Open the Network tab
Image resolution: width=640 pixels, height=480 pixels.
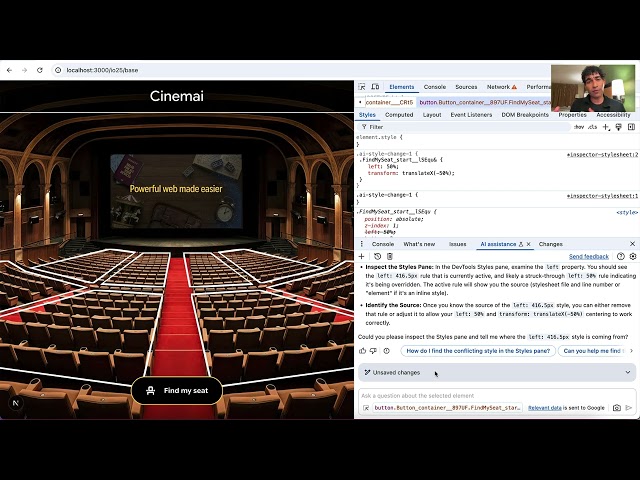[x=502, y=87]
